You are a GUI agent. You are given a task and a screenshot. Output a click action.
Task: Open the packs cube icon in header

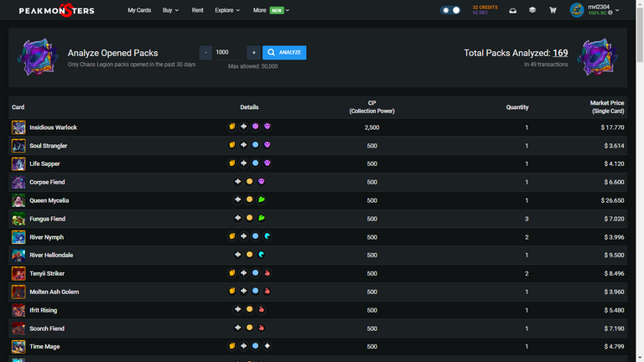532,10
